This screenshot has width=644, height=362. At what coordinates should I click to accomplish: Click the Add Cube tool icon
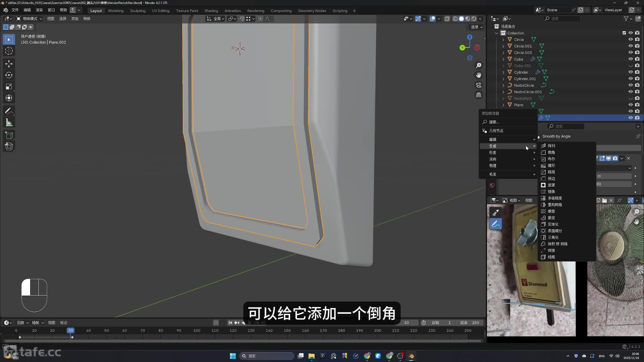pyautogui.click(x=9, y=135)
